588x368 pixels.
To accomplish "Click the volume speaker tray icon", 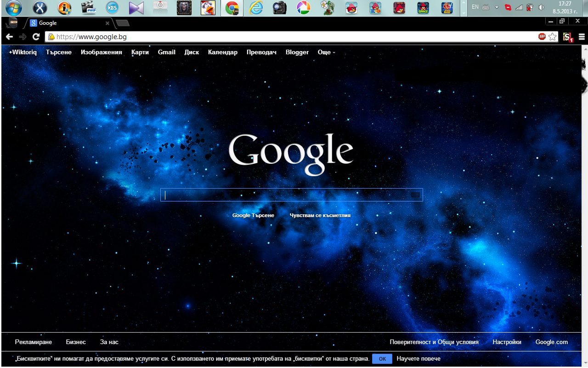I will pos(541,7).
